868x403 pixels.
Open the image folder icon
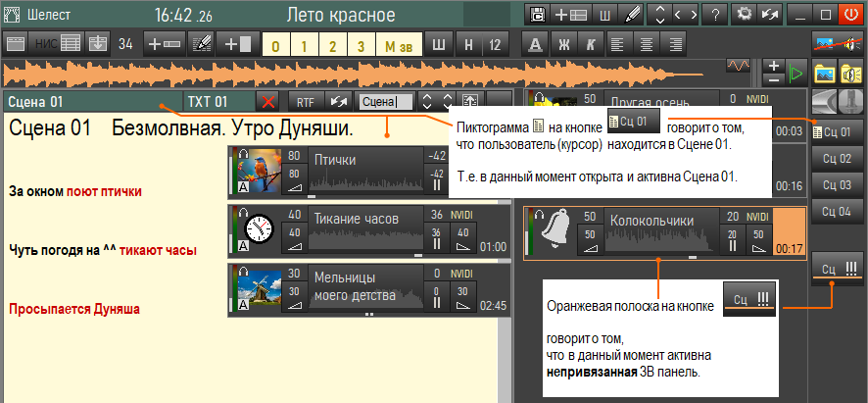pos(824,73)
